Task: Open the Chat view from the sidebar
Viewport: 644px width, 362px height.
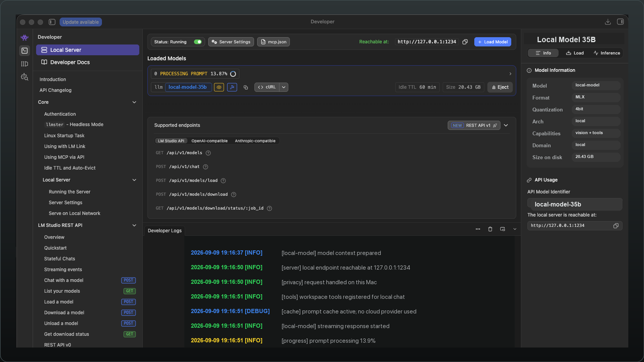Action: [25, 37]
